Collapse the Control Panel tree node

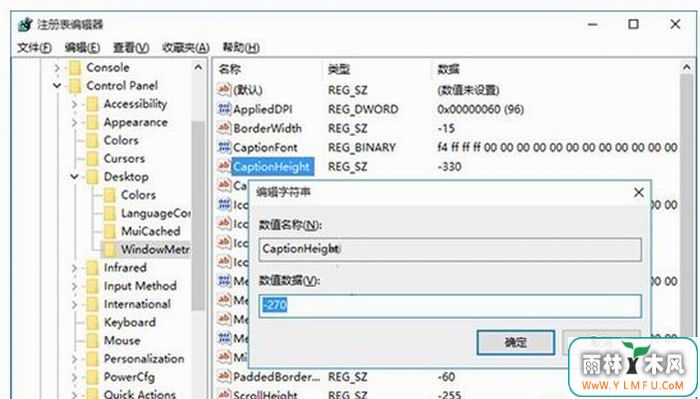click(57, 85)
